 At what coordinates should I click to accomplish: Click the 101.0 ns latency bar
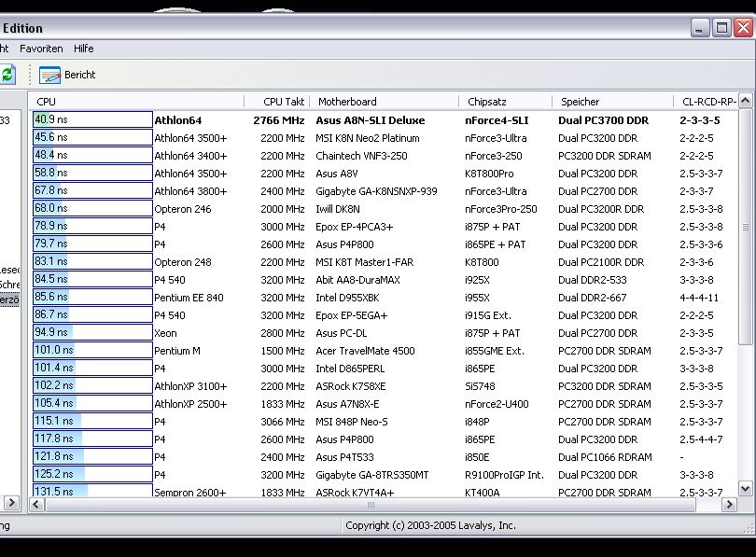(92, 350)
